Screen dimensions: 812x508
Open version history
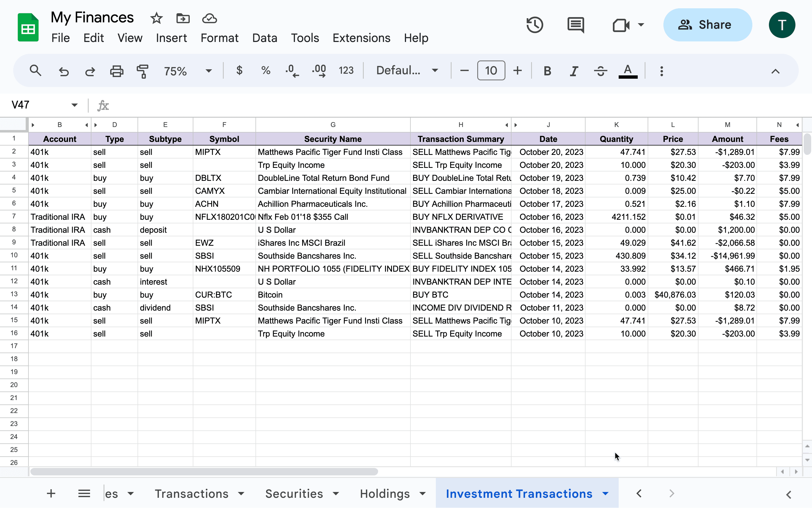534,25
